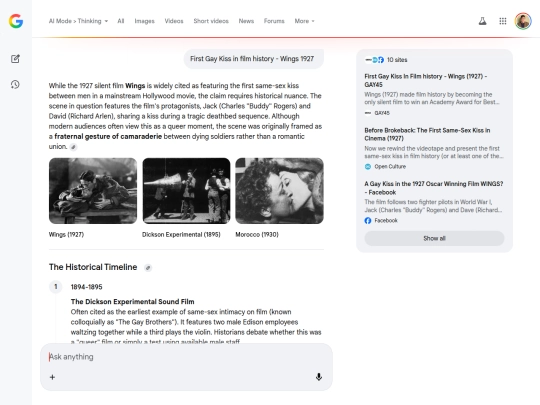Image resolution: width=540 pixels, height=405 pixels.
Task: Open 'A Gay Kiss in the 1927 Oscar' Facebook link
Action: pos(434,188)
